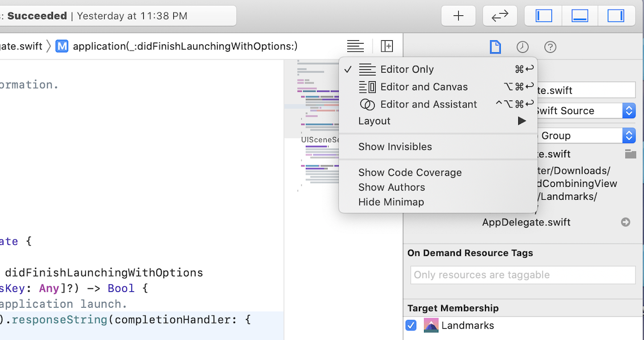Click the Adjust Editor Options icon
Screen dimensions: 644x340
coord(355,46)
